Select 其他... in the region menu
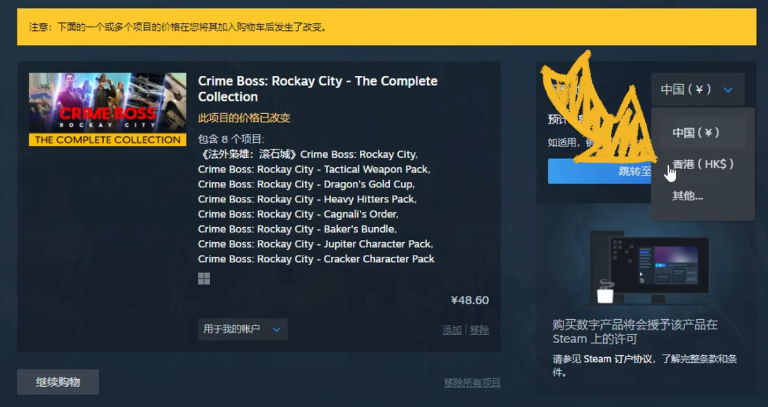 point(688,196)
